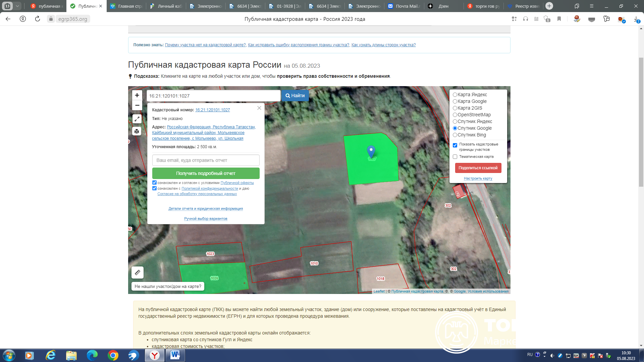
Task: Click the blue map pin marker
Action: [x=371, y=152]
